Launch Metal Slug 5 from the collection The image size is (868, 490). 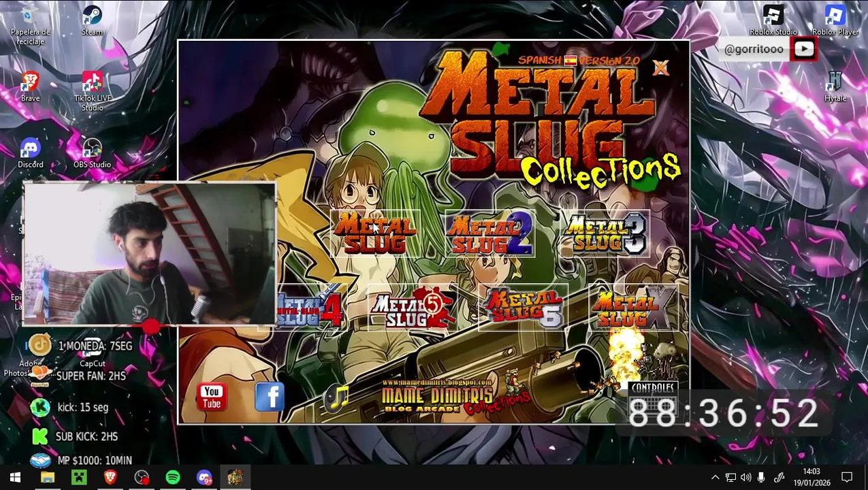pyautogui.click(x=412, y=308)
